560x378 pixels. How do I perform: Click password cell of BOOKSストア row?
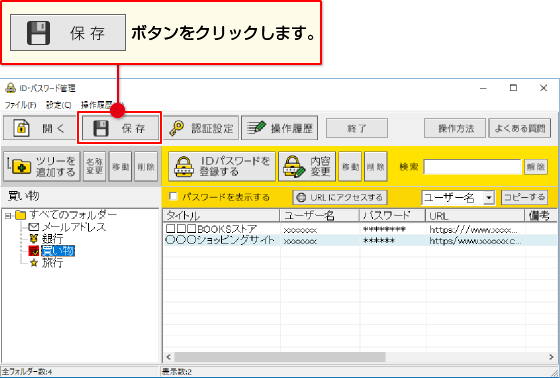(x=392, y=229)
